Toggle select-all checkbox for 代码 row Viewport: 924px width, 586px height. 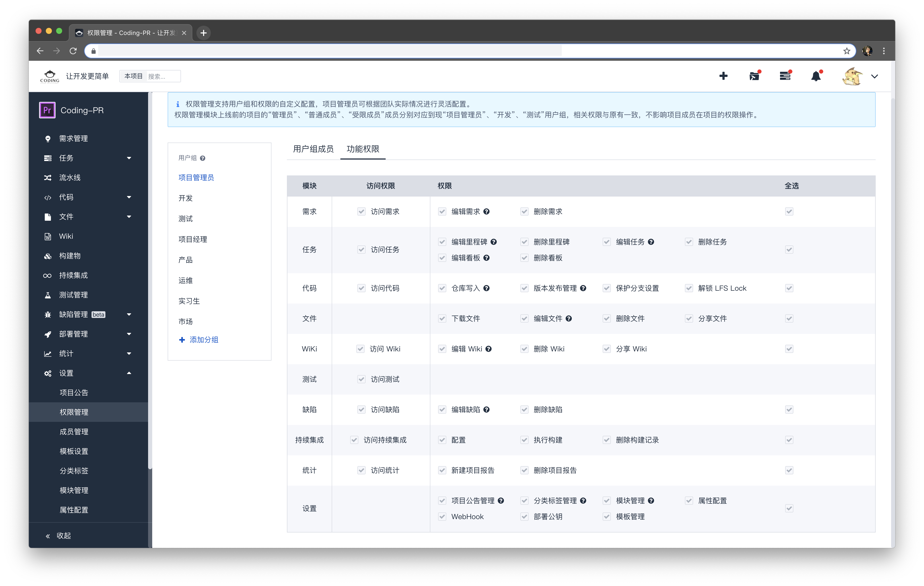tap(789, 288)
